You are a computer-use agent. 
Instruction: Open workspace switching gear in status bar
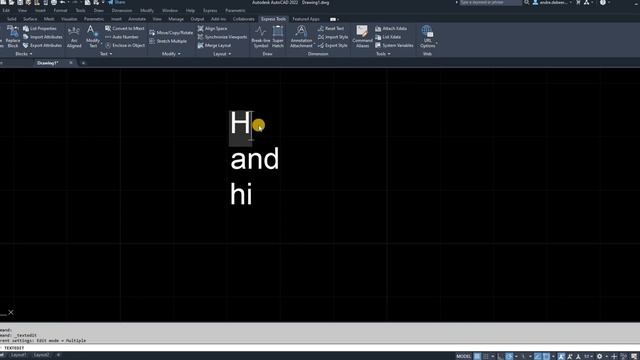pyautogui.click(x=600, y=356)
